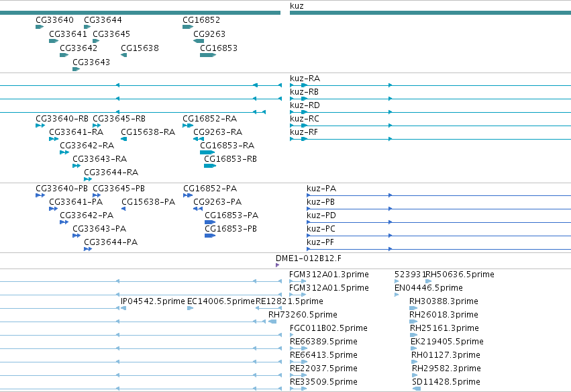Select the EK219405.5prime EST label

click(447, 342)
